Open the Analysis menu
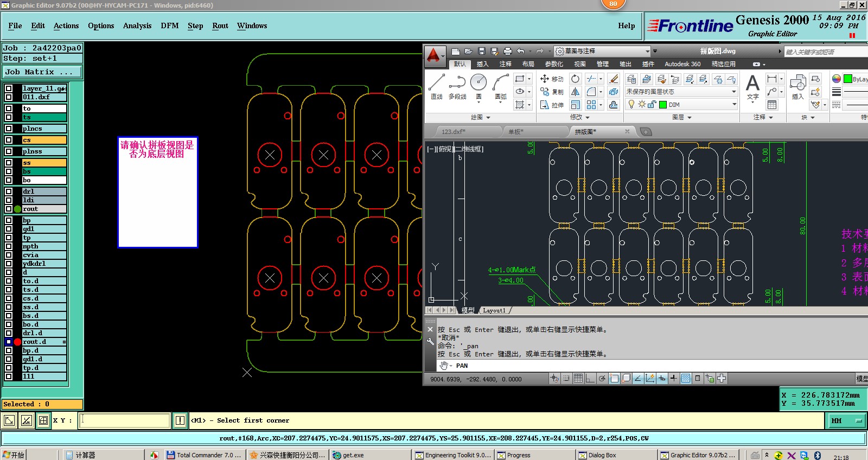Image resolution: width=868 pixels, height=460 pixels. [x=137, y=25]
